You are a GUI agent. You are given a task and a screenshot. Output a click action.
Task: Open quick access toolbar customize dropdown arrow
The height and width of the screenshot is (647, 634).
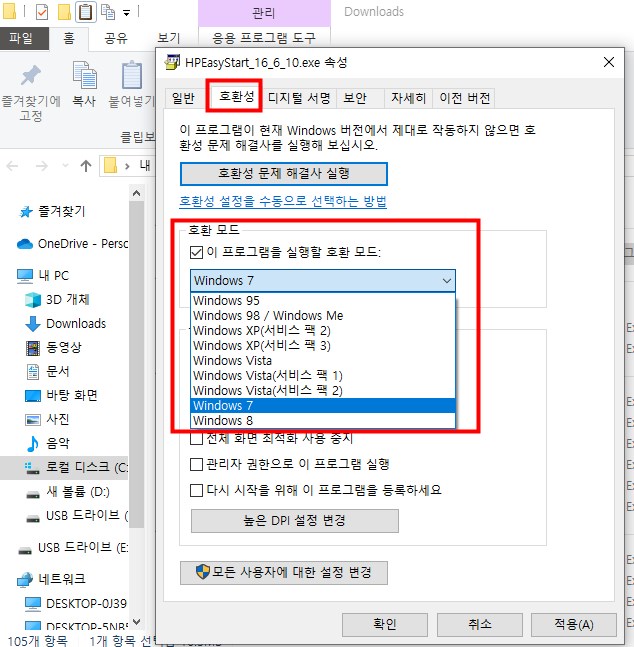(127, 13)
